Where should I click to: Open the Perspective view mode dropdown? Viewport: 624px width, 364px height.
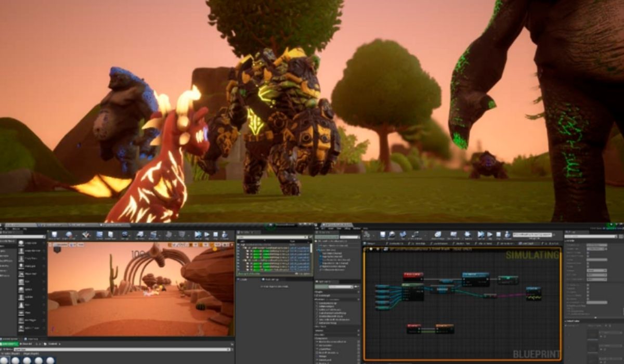pyautogui.click(x=60, y=245)
